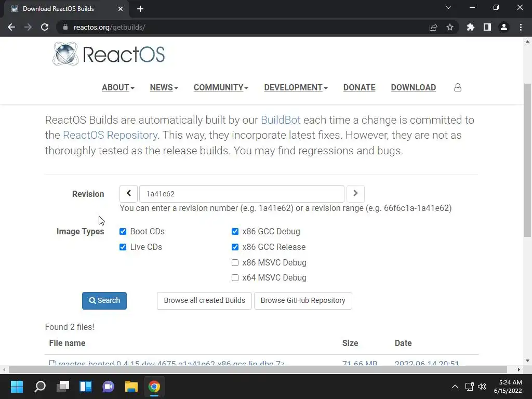
Task: Open File Explorer from taskbar
Action: [131, 387]
